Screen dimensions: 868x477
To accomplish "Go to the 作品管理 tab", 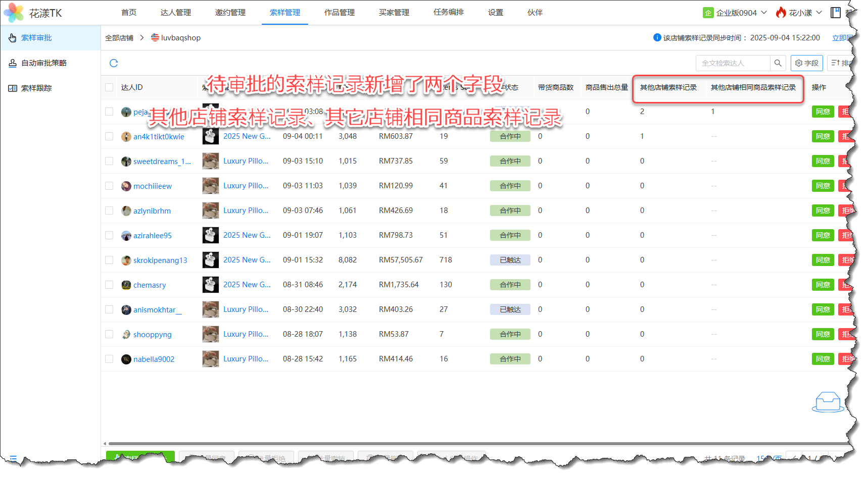I will pos(340,13).
